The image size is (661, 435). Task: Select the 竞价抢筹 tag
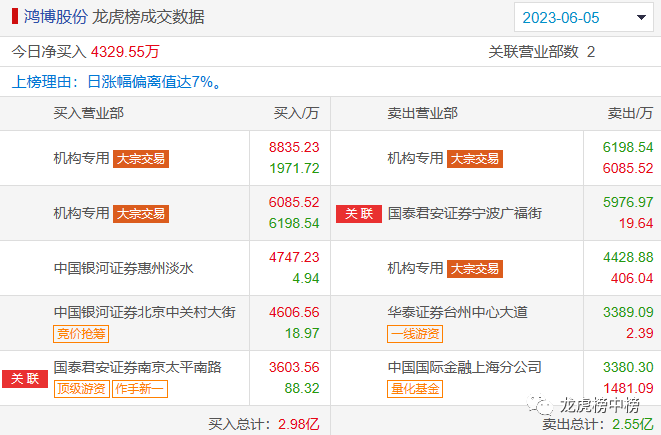point(80,333)
